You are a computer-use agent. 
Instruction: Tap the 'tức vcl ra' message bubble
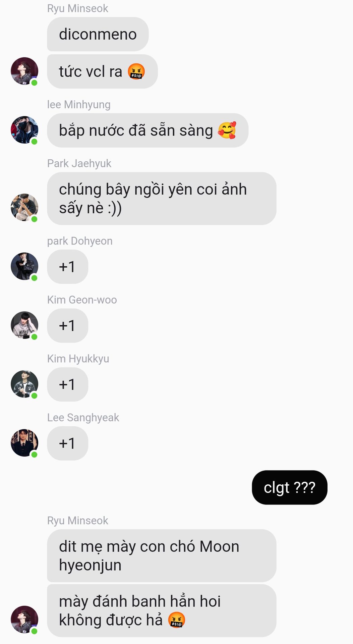coord(102,71)
